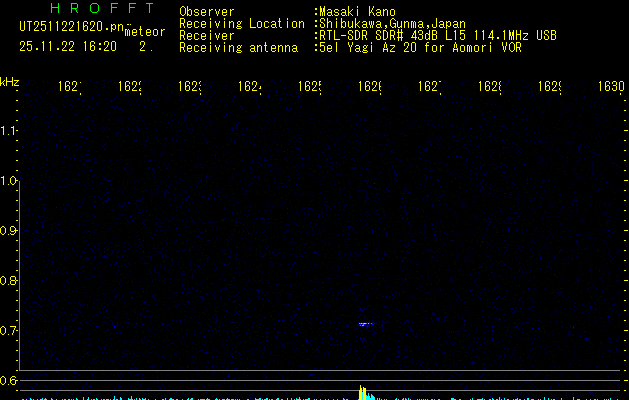Click the Observer label
Screen dimensions: 629x400
(x=207, y=11)
